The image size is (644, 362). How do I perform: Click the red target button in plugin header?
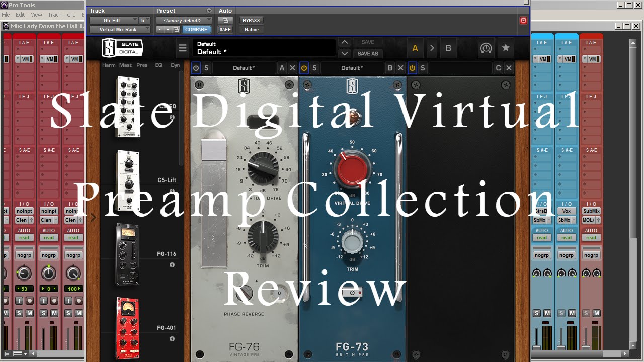click(523, 21)
